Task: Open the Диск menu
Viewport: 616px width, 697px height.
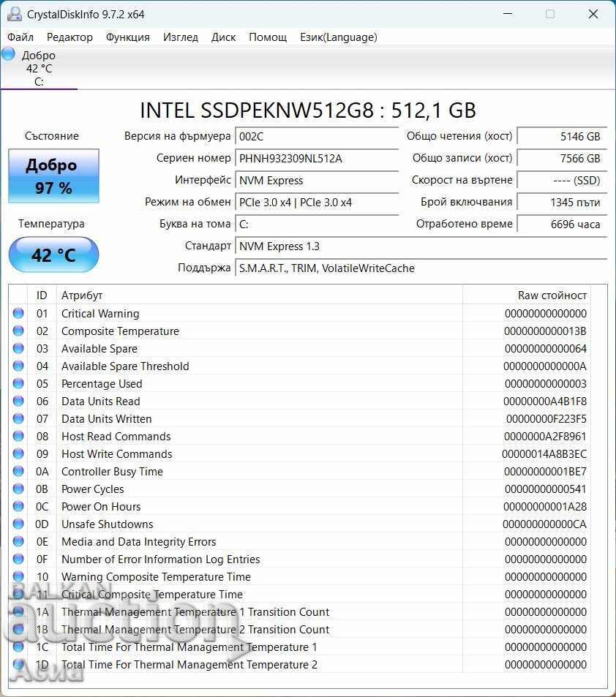Action: (x=223, y=37)
